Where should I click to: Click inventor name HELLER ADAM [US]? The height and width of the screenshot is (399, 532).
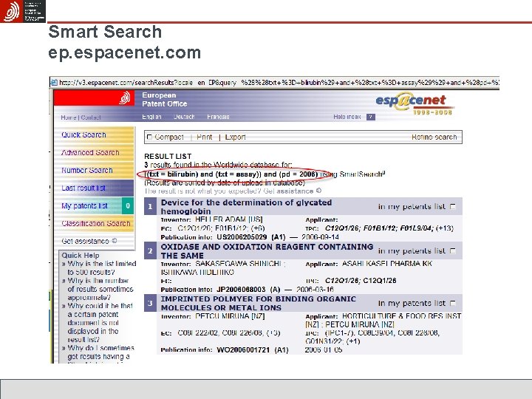click(x=229, y=219)
